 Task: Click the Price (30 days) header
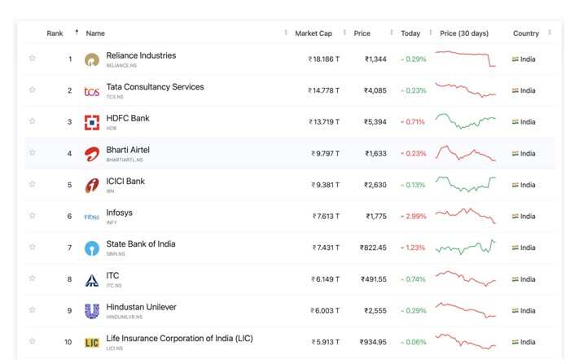464,33
